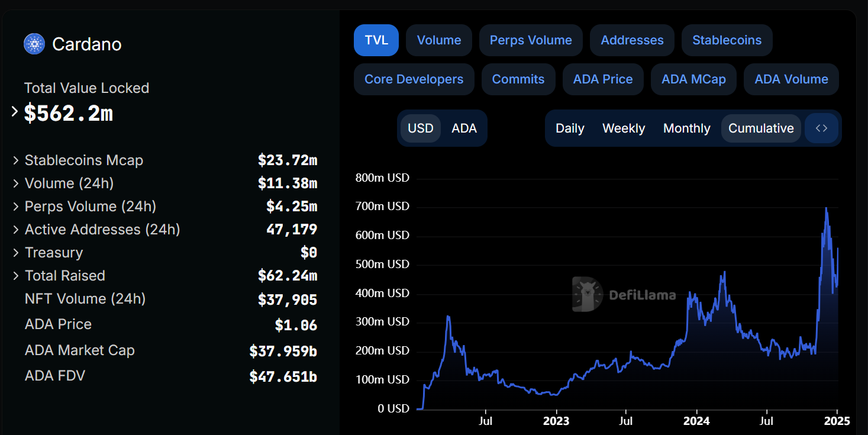Open the embed chart code icon
This screenshot has height=435, width=868.
[x=821, y=128]
